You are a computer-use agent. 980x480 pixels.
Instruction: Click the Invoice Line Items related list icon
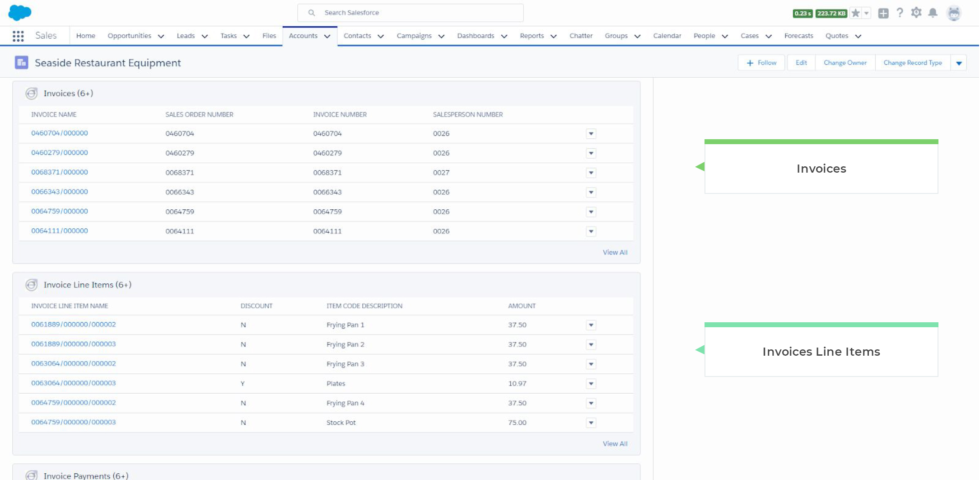tap(32, 285)
